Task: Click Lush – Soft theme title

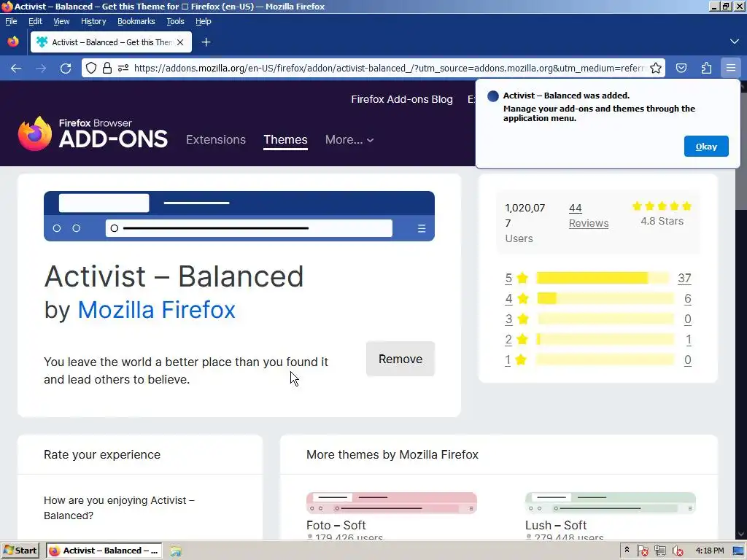Action: (x=555, y=525)
